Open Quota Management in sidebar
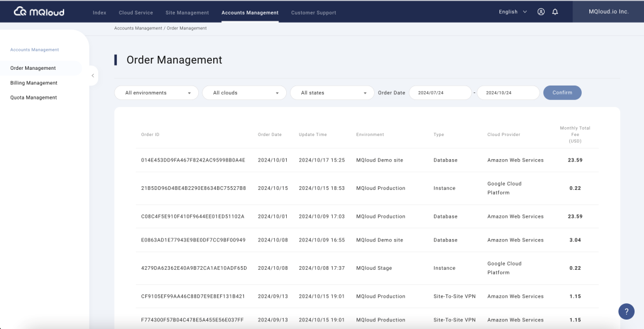This screenshot has height=329, width=644. (x=33, y=98)
